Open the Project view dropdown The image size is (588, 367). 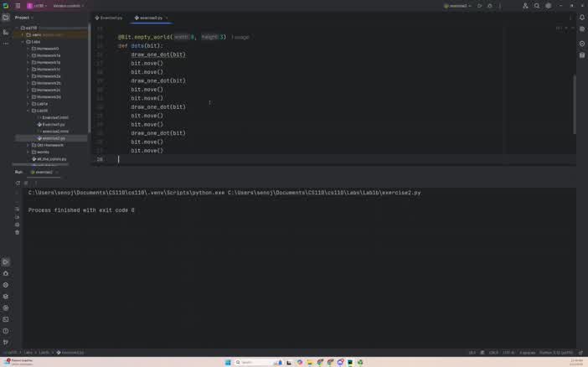click(23, 17)
